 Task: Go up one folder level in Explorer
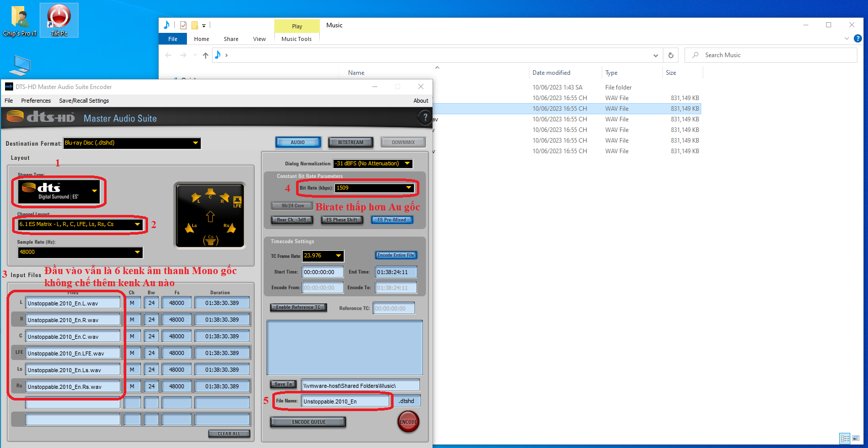[206, 55]
